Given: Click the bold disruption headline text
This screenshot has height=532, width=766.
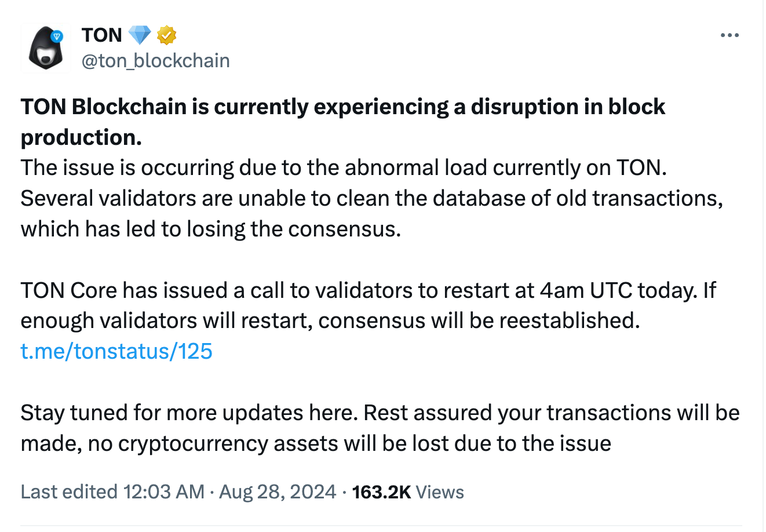Looking at the screenshot, I should 343,107.
